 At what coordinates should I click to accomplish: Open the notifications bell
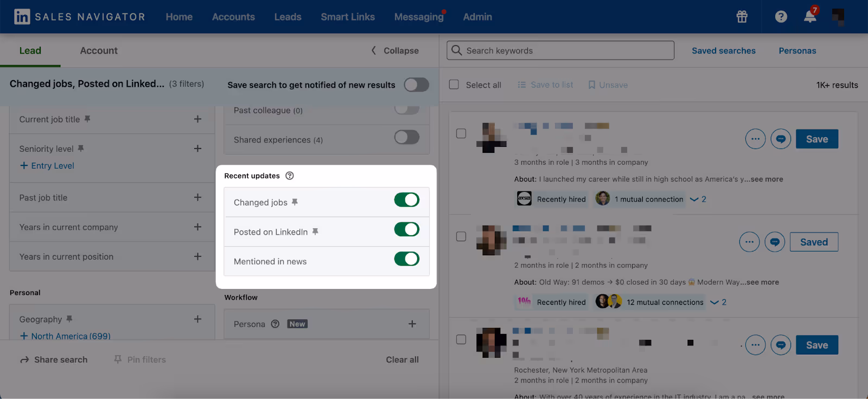[810, 16]
